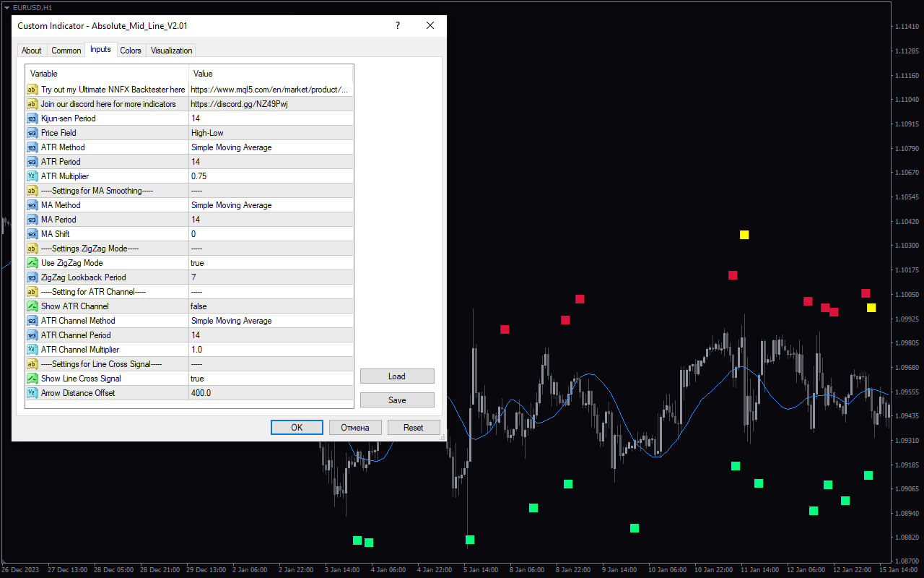Viewport: 924px width, 578px height.
Task: Click the icon beside Settings for Line Cross Signal
Action: click(x=32, y=364)
